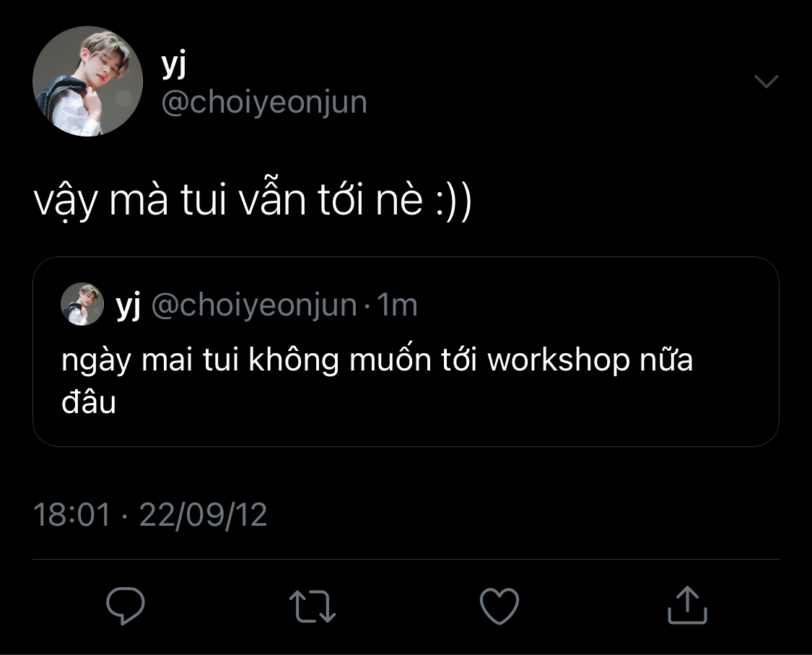Expand the tweet options chevron
Screen dimensions: 812x655
click(x=767, y=82)
